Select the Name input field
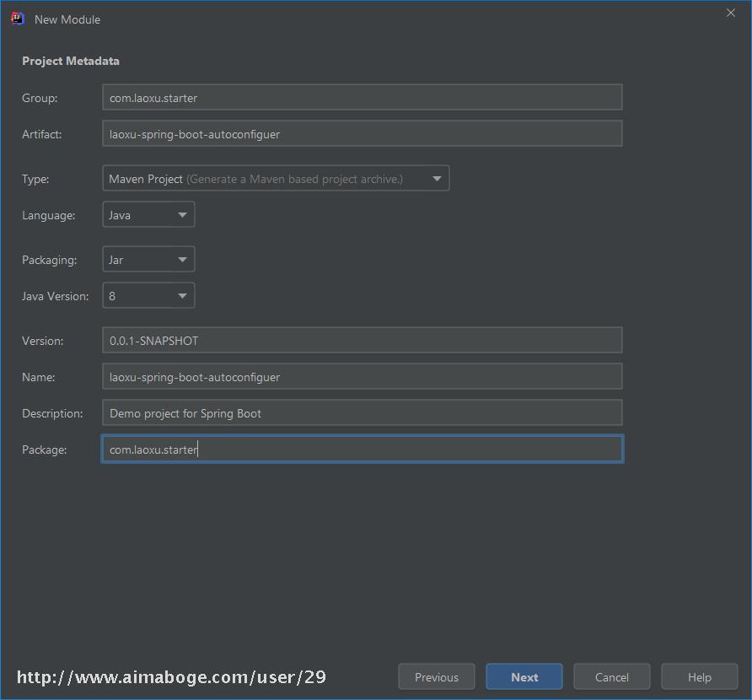This screenshot has width=752, height=700. (363, 377)
